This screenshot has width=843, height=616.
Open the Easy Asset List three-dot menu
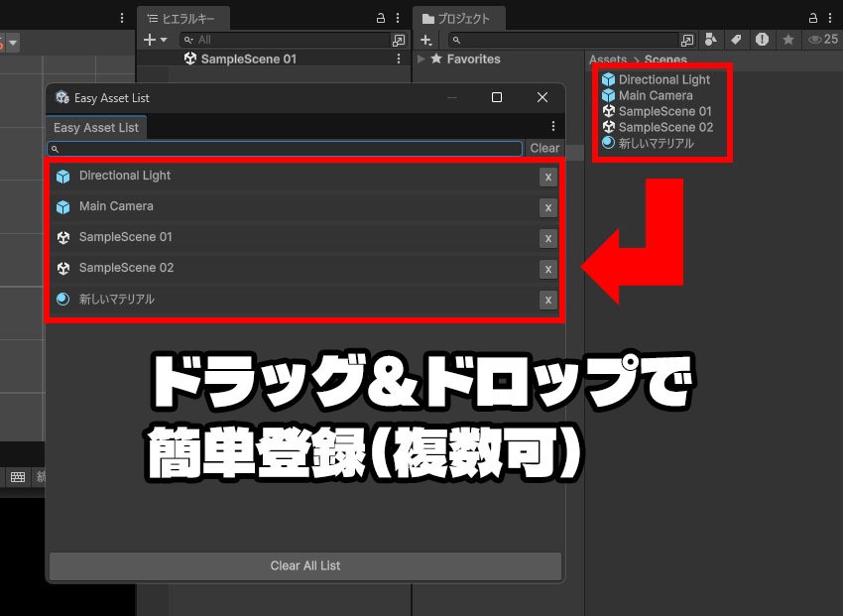point(552,126)
